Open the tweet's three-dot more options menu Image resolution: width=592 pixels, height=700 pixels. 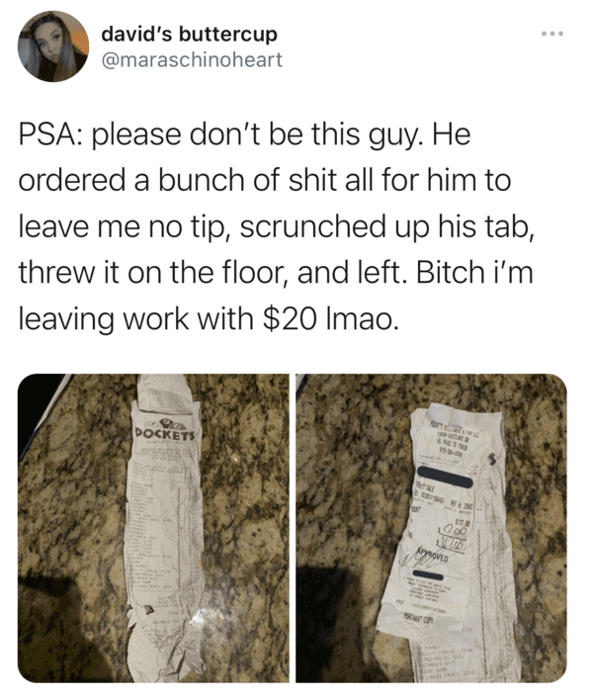tap(552, 34)
